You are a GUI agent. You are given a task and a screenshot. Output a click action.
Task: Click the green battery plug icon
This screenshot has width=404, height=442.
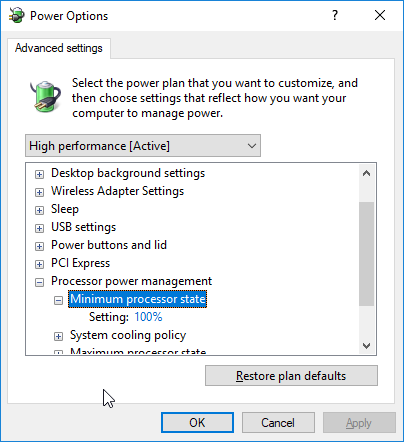point(45,96)
